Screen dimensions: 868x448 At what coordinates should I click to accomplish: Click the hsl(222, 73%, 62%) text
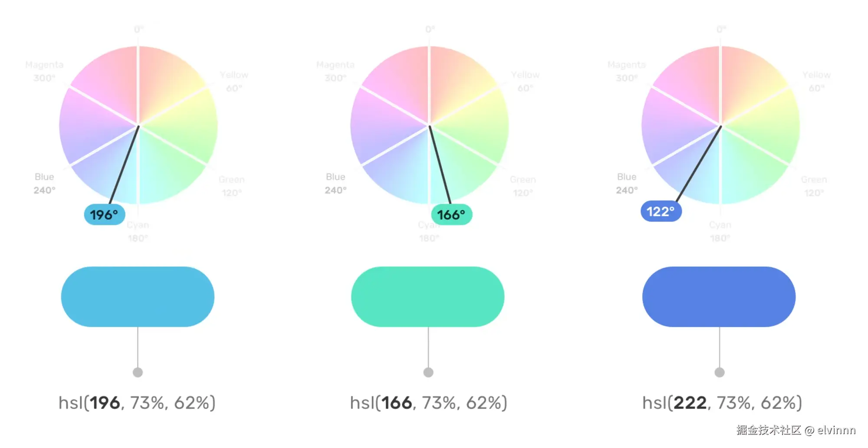click(x=722, y=403)
